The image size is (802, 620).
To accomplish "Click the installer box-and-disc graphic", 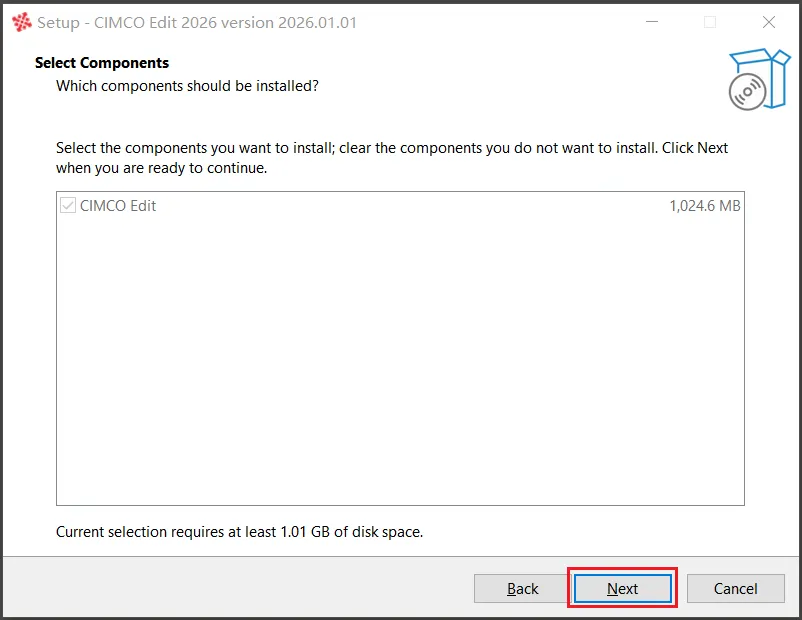I will [x=760, y=79].
